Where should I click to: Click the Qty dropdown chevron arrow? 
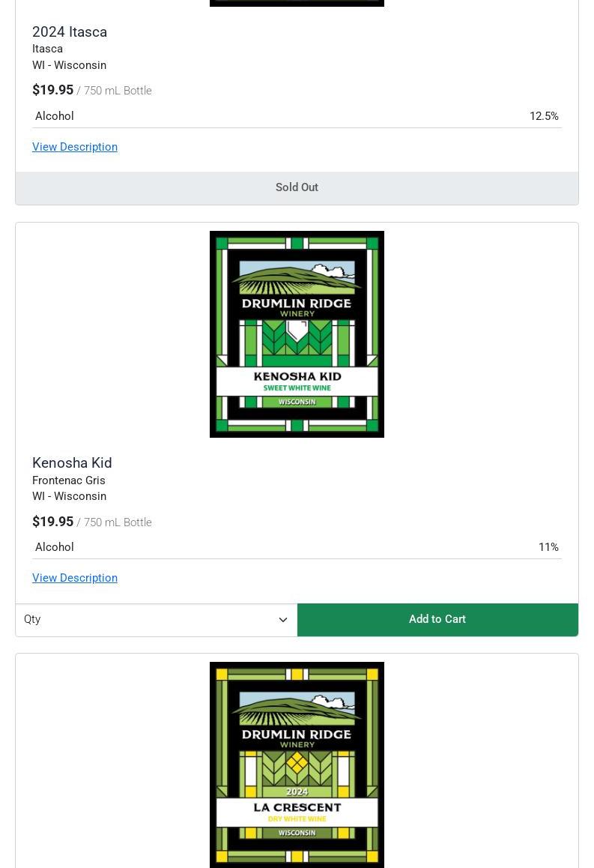point(283,620)
